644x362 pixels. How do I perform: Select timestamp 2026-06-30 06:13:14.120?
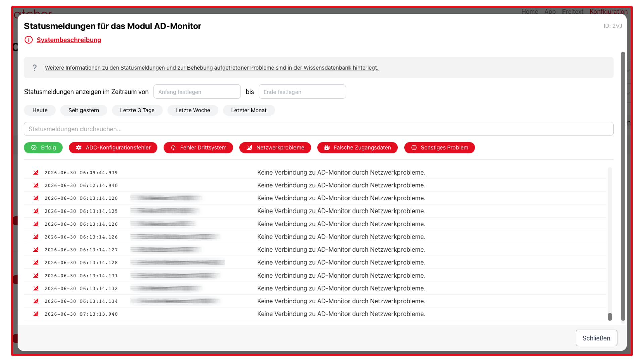pos(81,198)
